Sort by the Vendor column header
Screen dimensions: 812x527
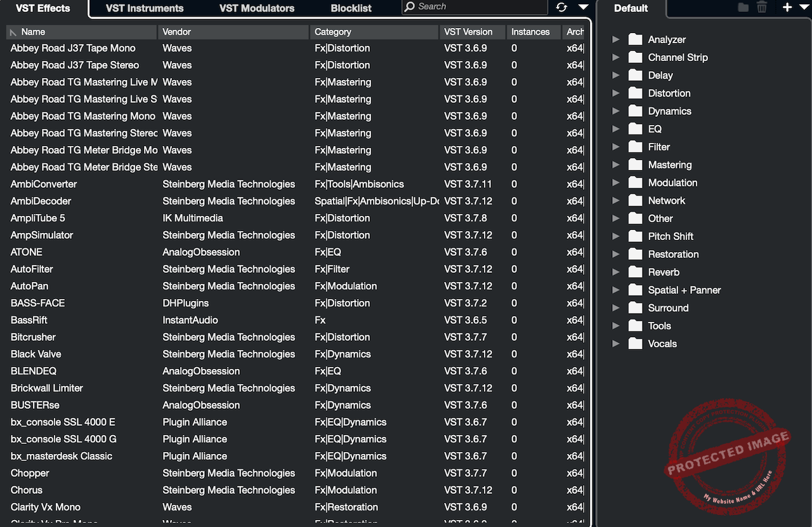click(x=233, y=32)
